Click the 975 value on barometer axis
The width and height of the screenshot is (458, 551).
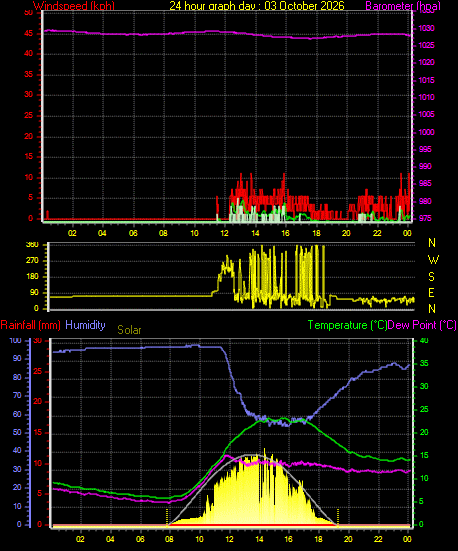(x=425, y=219)
